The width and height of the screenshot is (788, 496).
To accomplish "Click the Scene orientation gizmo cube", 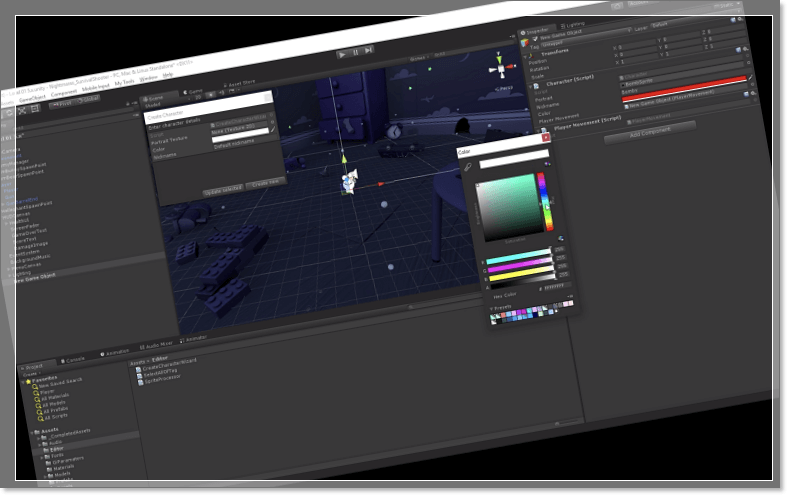I will pos(501,69).
